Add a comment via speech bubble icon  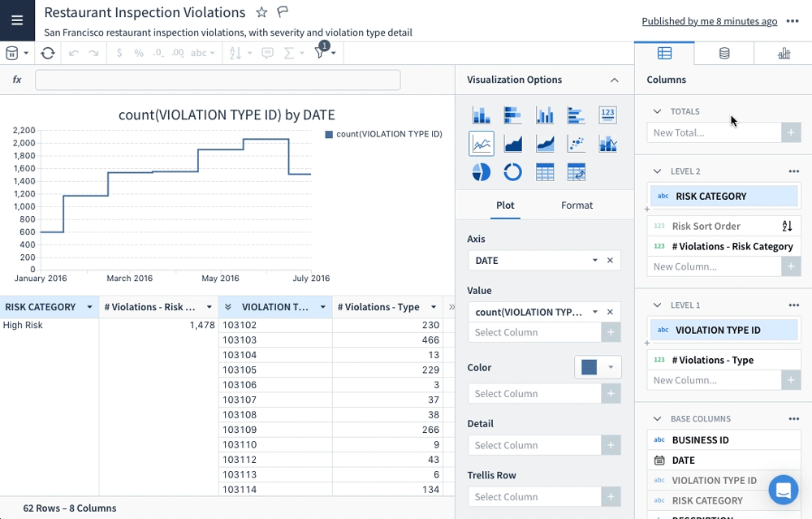tap(267, 53)
